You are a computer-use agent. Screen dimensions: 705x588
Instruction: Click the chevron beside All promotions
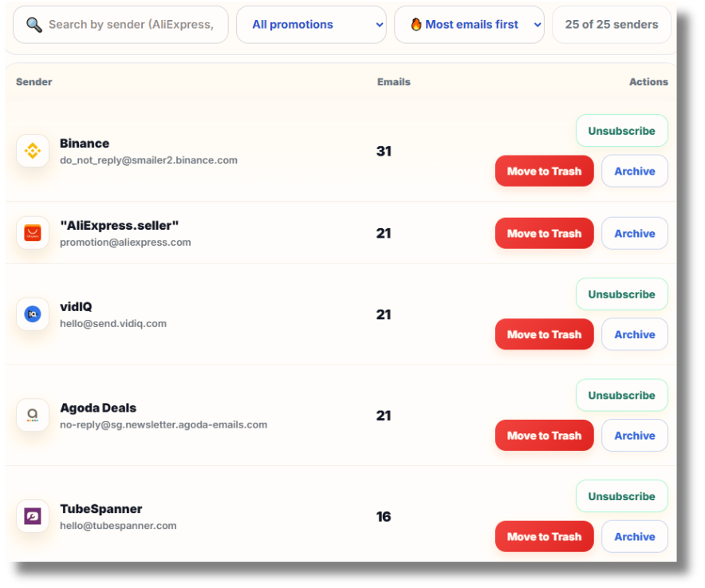coord(380,25)
